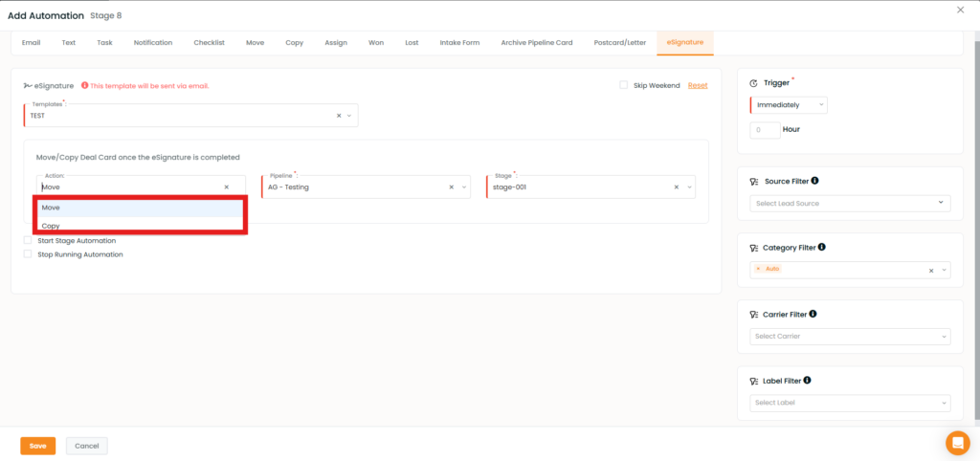Click the info icon beside Category Filter
The width and height of the screenshot is (980, 461).
(822, 247)
